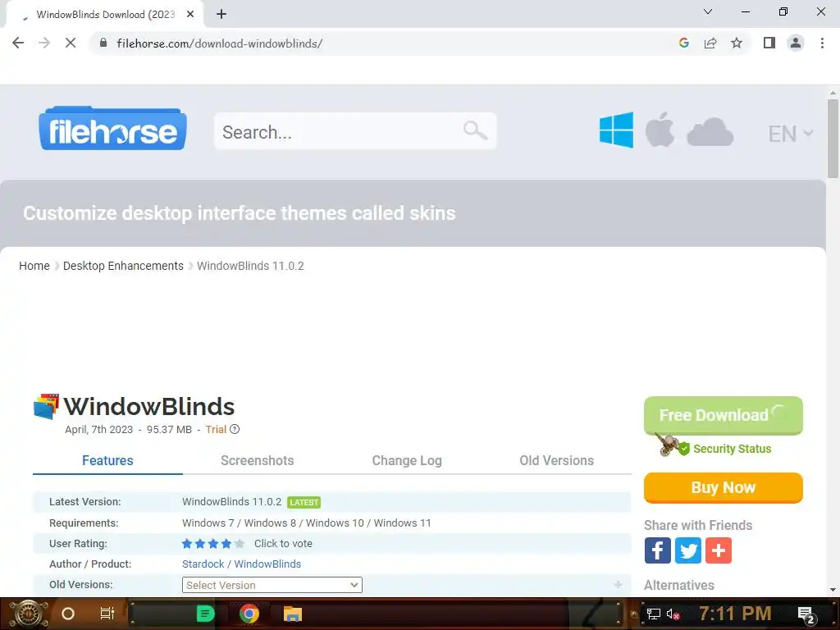Viewport: 840px width, 630px height.
Task: Open Task View in taskbar
Action: coord(107,614)
